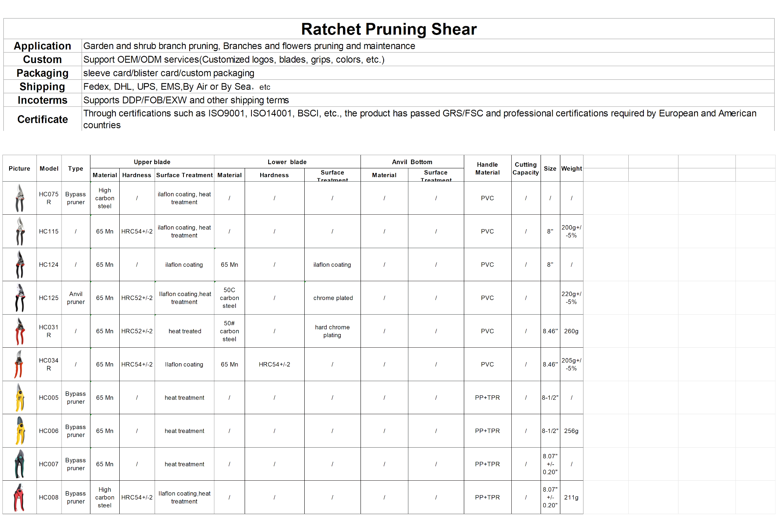Click the Certificate row label
The width and height of the screenshot is (778, 532).
[43, 119]
